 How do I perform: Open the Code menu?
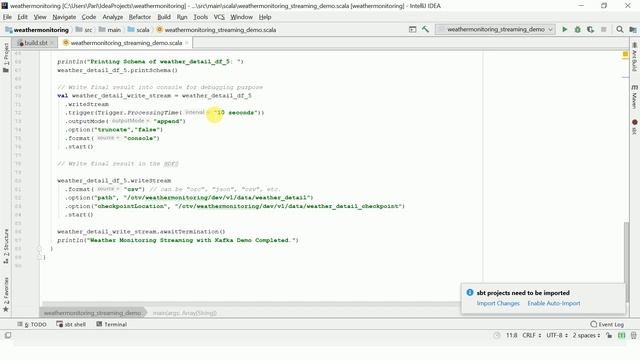[x=89, y=17]
